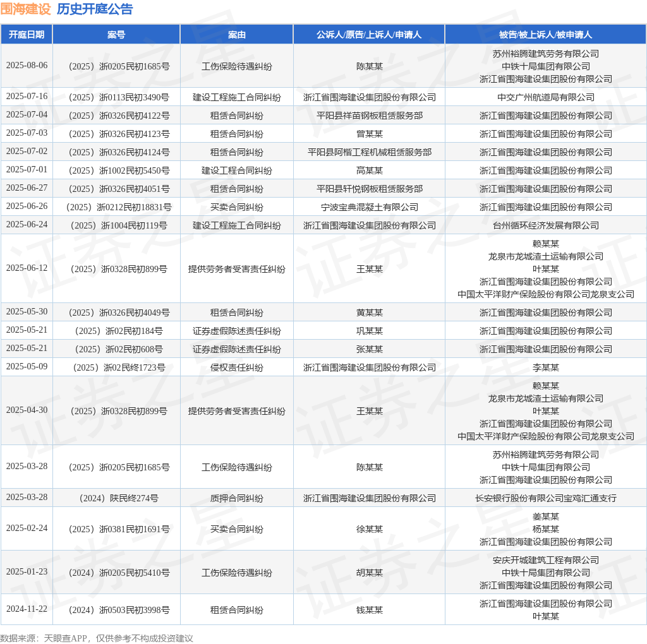647x644 pixels.
Task: Select case number 浙02民终1723号
Action: (x=119, y=367)
